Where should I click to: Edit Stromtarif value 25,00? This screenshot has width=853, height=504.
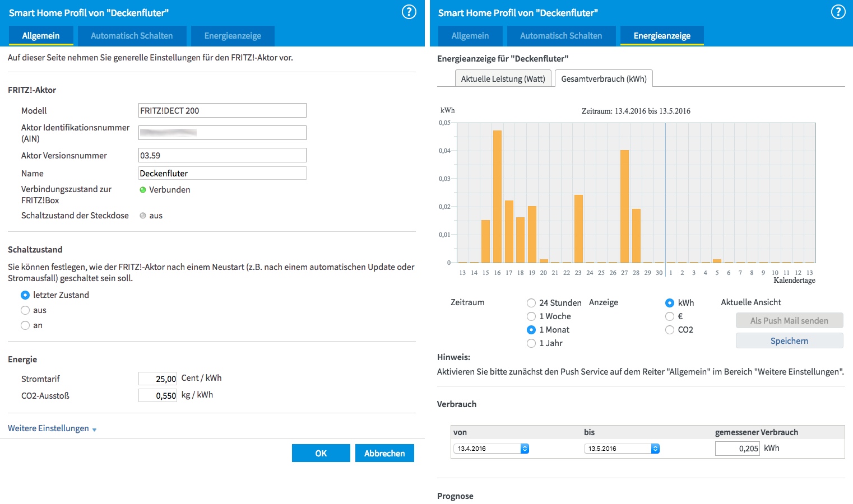pos(157,379)
